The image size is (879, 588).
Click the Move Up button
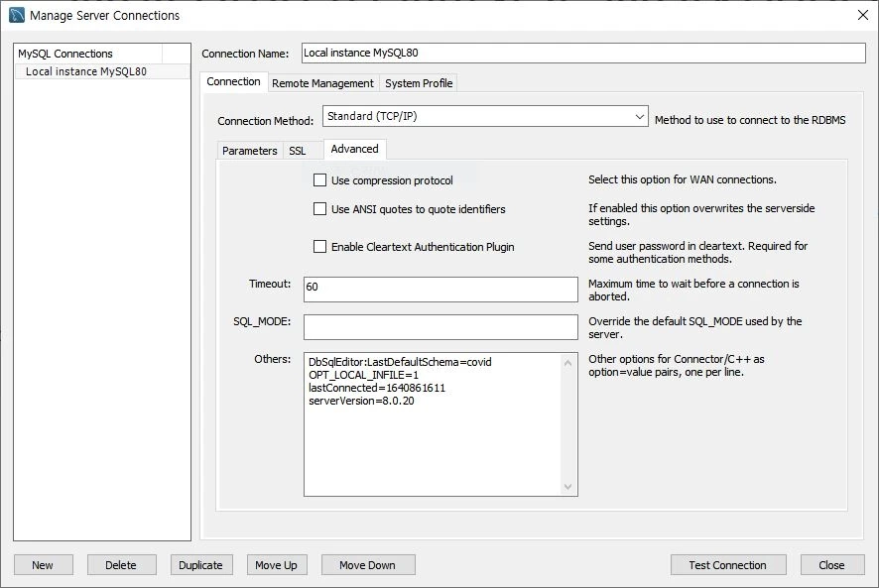coord(276,565)
